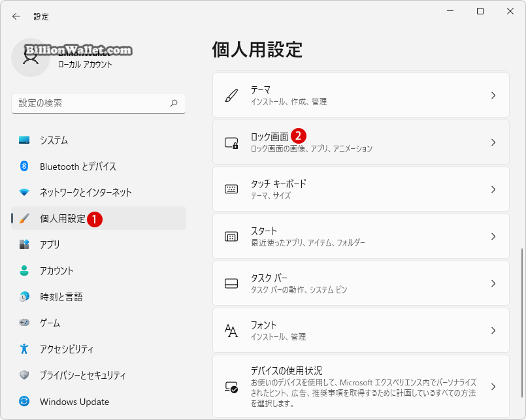
Task: Click the スタート menu icon
Action: [x=231, y=237]
